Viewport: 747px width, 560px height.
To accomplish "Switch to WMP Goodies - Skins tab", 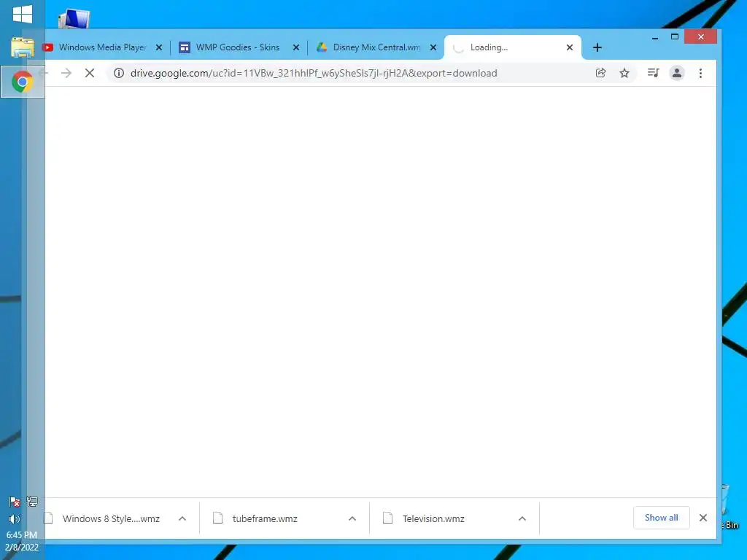I will pos(238,47).
